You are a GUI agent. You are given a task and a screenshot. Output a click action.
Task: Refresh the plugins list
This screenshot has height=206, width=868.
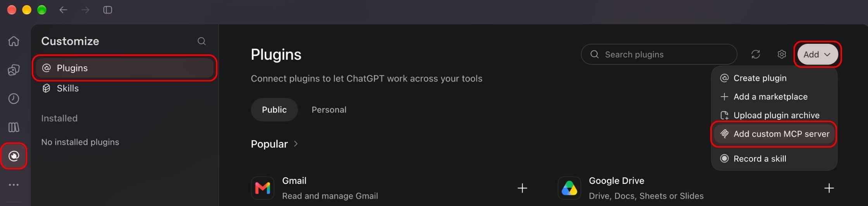(756, 54)
